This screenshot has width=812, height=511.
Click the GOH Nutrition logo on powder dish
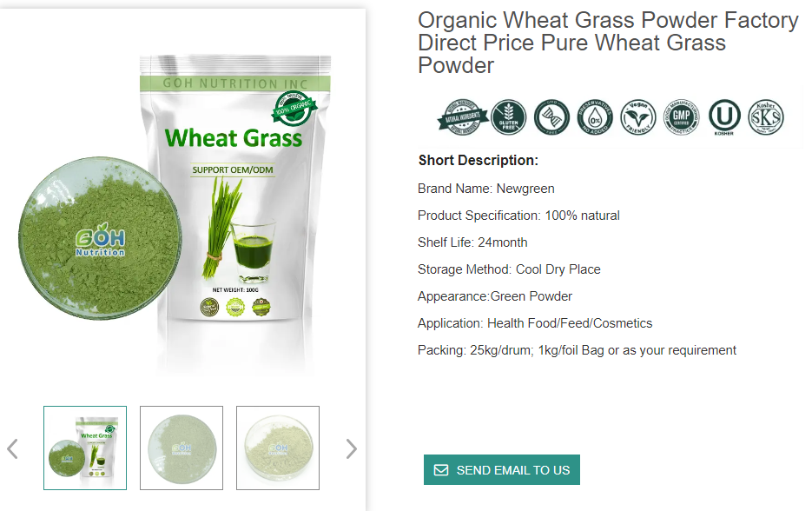click(100, 240)
